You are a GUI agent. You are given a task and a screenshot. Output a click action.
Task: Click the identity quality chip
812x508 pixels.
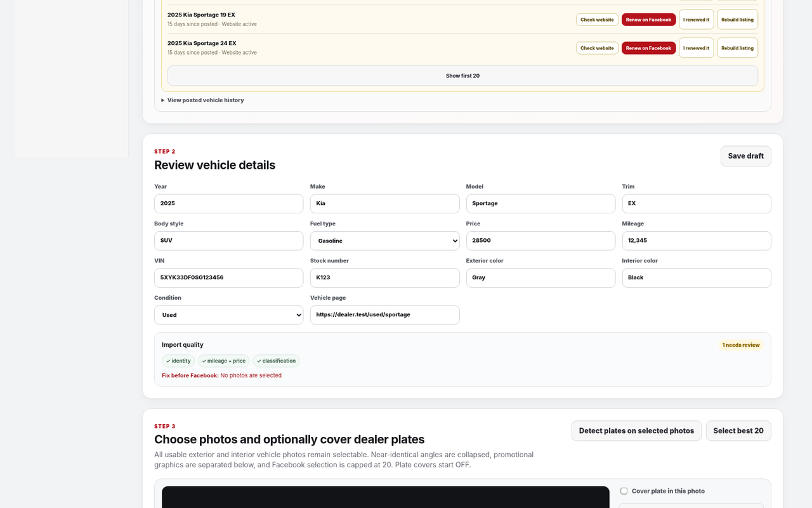[178, 361]
